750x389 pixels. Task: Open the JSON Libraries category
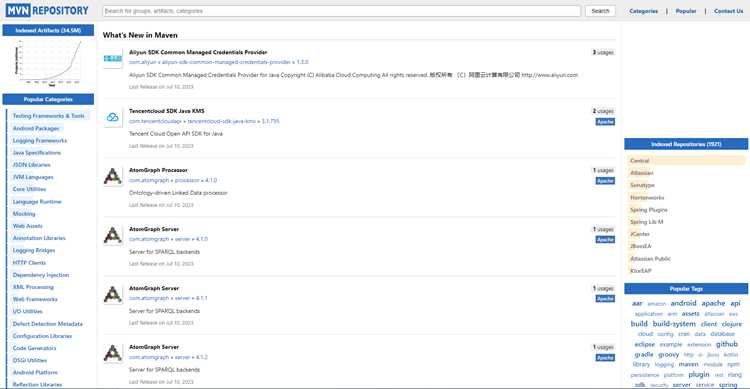pos(32,165)
